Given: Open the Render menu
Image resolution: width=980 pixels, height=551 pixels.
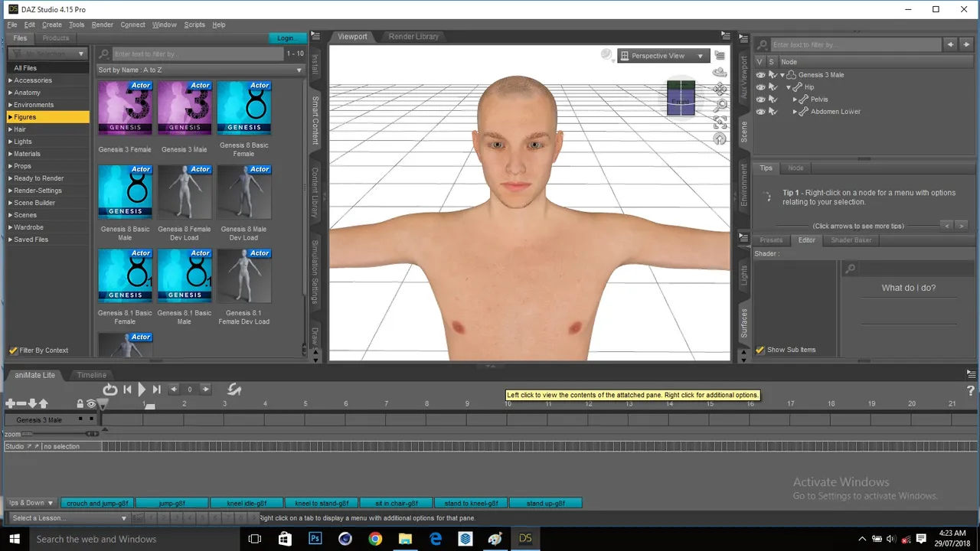Looking at the screenshot, I should pos(103,24).
